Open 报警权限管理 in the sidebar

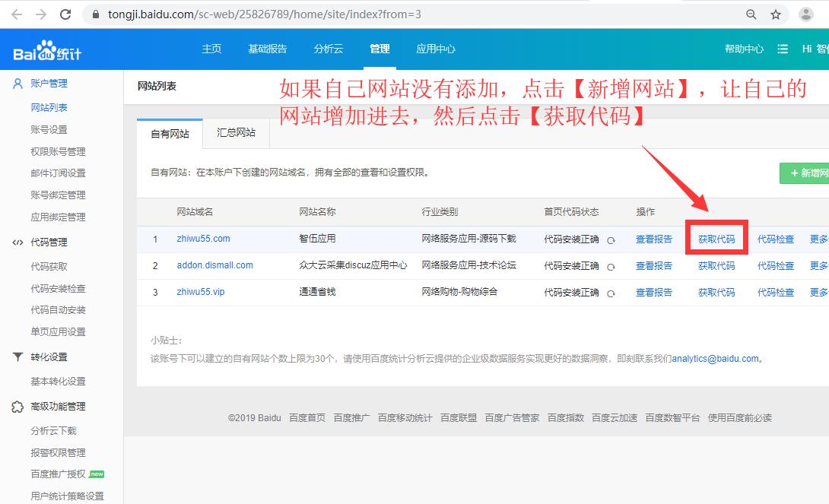pos(58,453)
